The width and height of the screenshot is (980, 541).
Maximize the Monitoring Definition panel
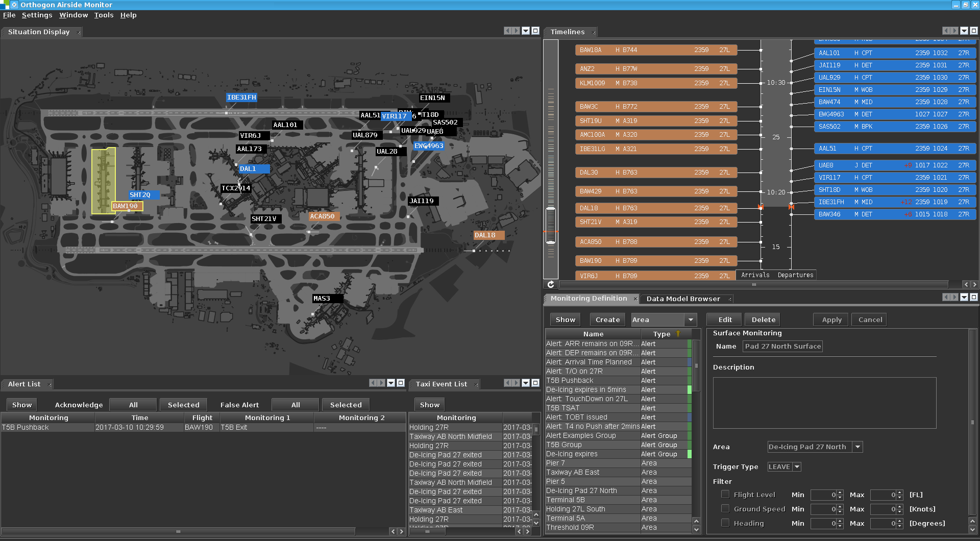click(x=974, y=297)
